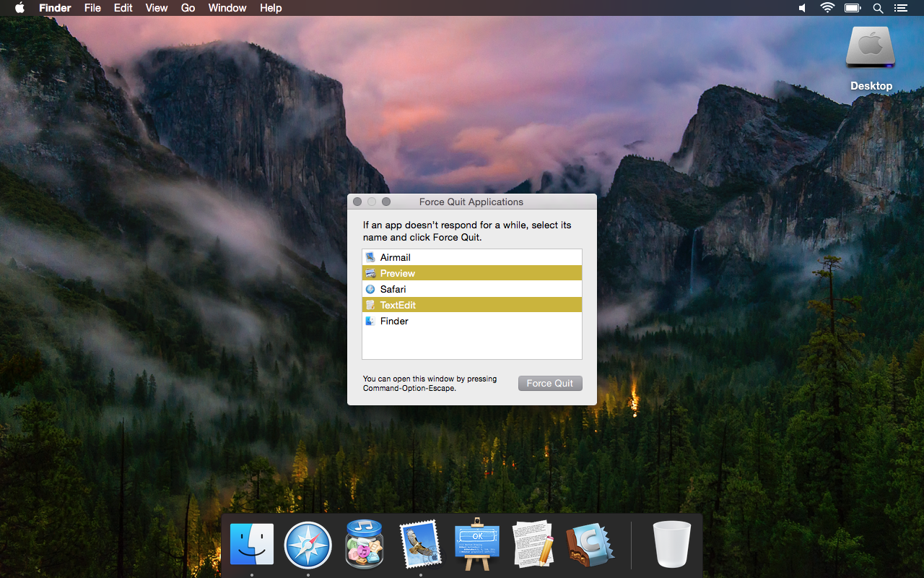924x578 pixels.
Task: Open the Go menu
Action: coord(188,8)
